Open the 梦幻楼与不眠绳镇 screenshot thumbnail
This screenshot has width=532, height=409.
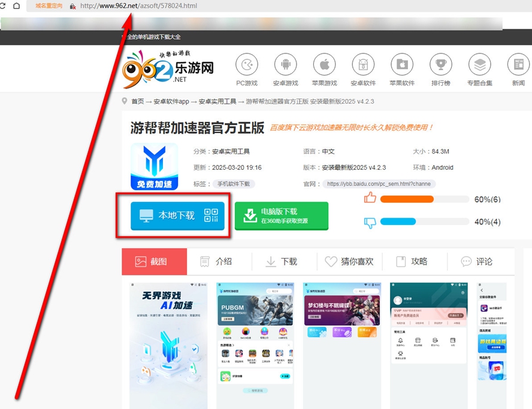342,345
